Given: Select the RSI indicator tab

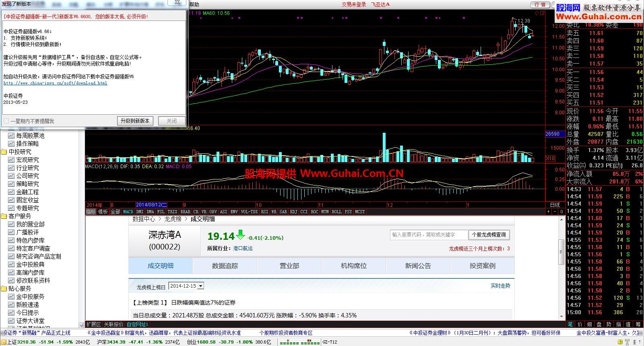Looking at the screenshot, I should [264, 212].
